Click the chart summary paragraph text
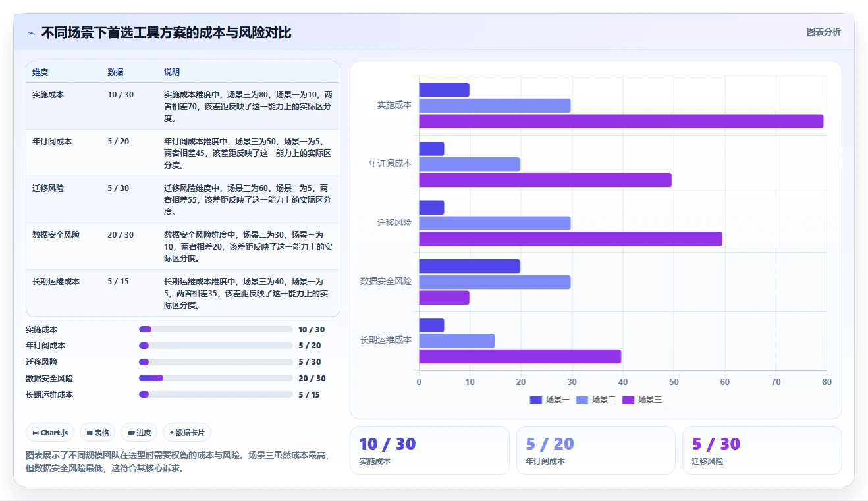868x501 pixels. [178, 462]
